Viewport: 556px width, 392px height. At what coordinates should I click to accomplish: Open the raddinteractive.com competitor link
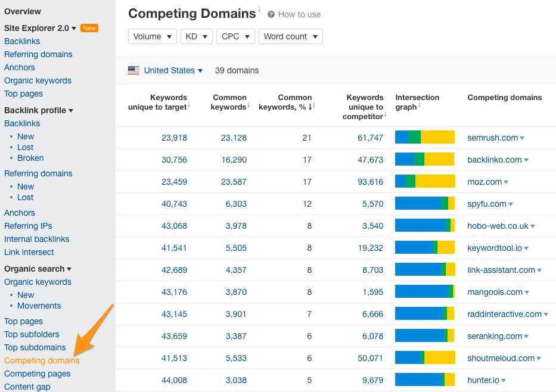coord(505,314)
